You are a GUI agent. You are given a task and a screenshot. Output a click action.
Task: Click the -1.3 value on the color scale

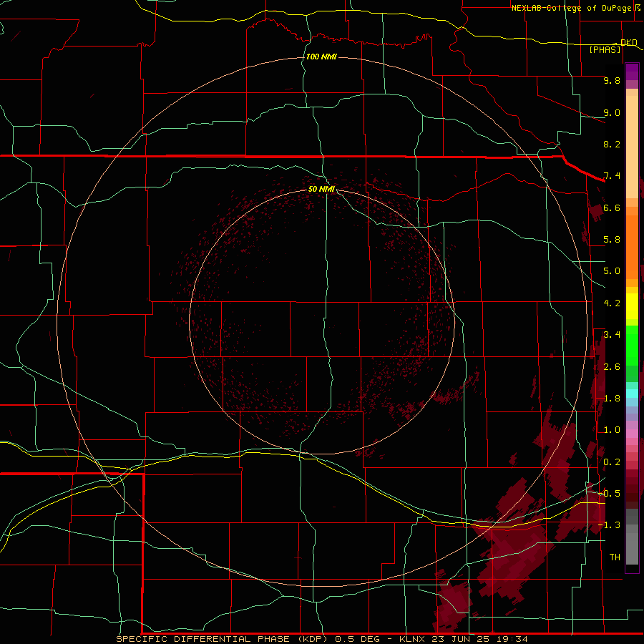point(609,525)
